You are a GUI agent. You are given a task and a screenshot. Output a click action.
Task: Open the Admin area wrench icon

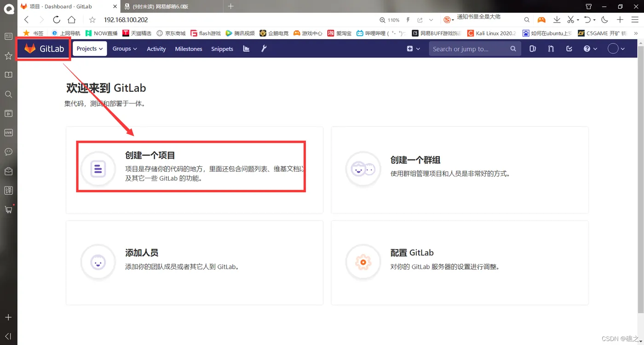[x=264, y=49]
